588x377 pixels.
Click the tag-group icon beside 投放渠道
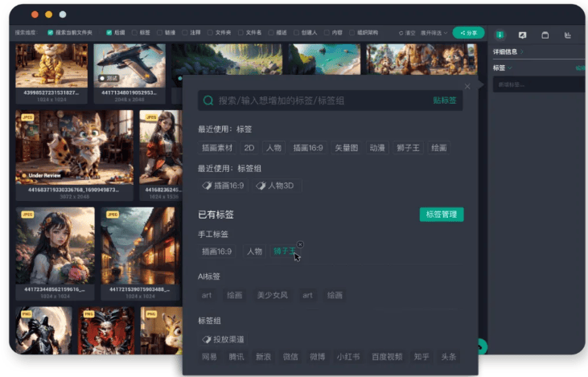click(206, 339)
